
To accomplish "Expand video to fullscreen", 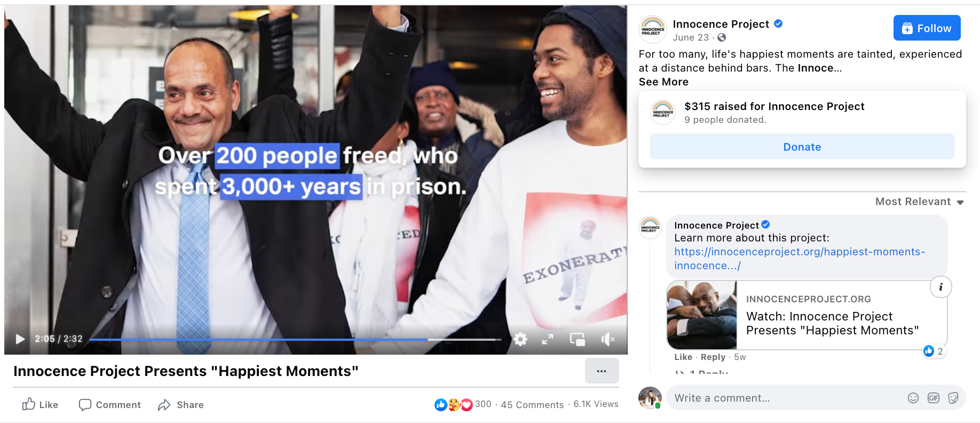I will [548, 339].
